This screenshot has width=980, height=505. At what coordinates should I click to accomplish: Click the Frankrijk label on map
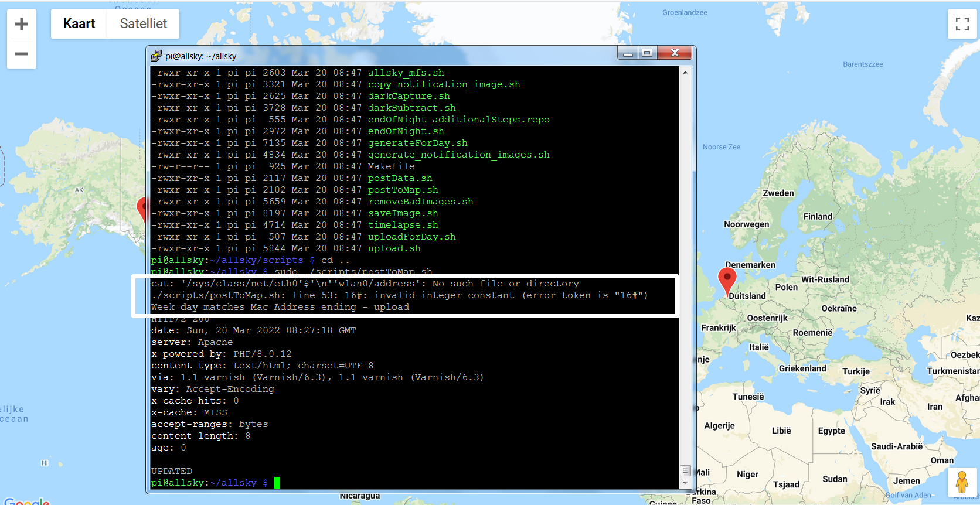[719, 328]
